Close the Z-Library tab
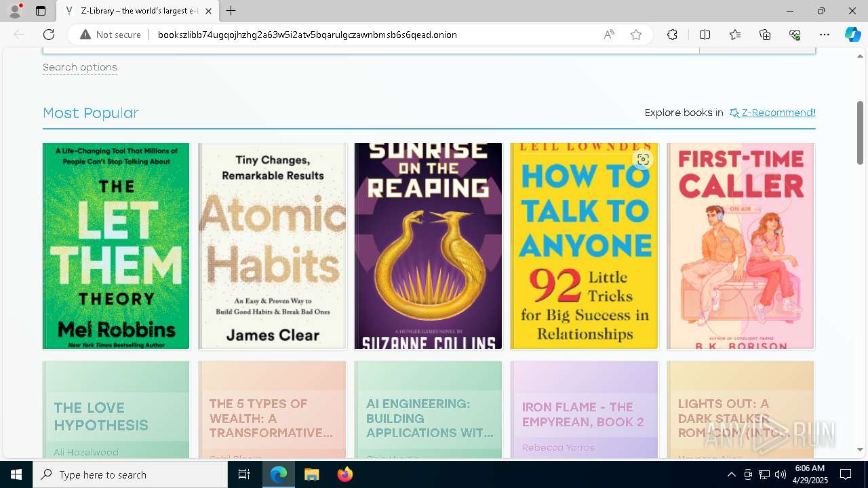Image resolution: width=868 pixels, height=488 pixels. (x=208, y=11)
